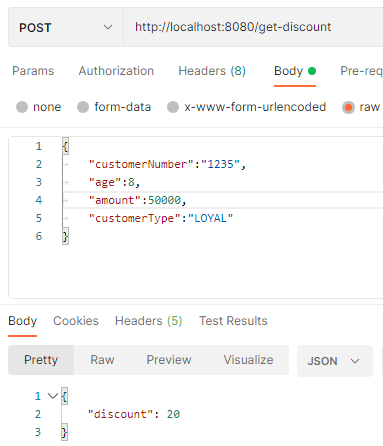Switch to the Params tab

click(33, 71)
